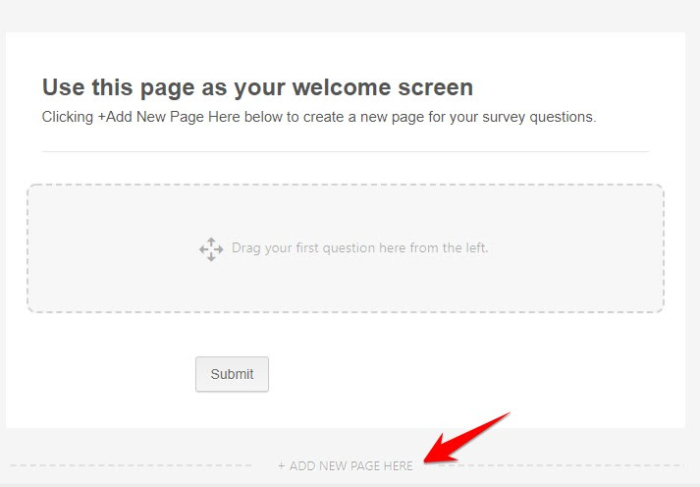Click the dashed top border of the drop zone
This screenshot has width=700, height=487.
(345, 185)
